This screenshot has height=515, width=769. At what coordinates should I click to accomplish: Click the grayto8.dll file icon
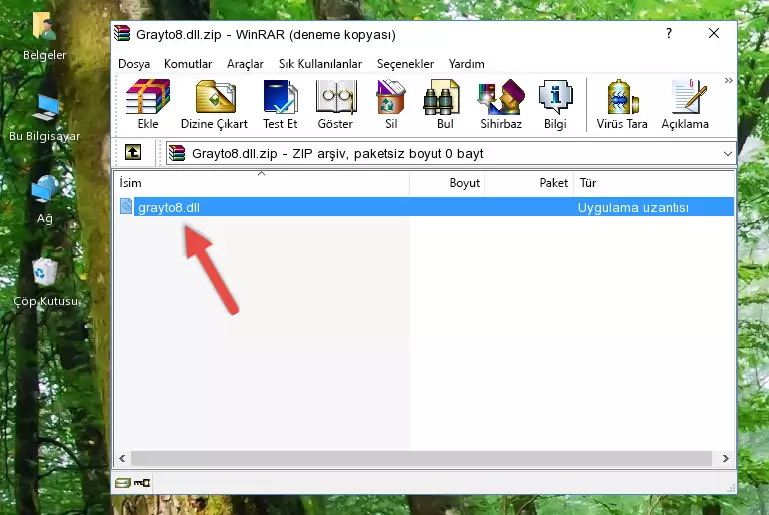click(126, 206)
